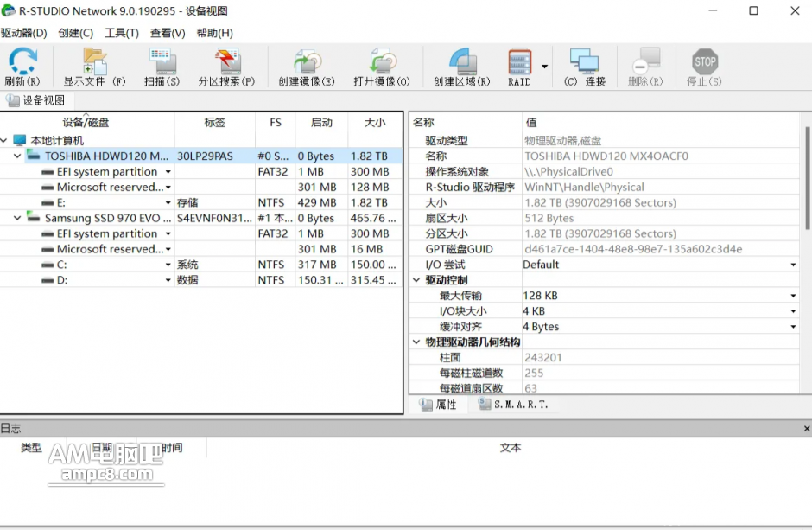Image resolution: width=812 pixels, height=530 pixels.
Task: Click the Delete (删除) toolbar icon
Action: (645, 67)
